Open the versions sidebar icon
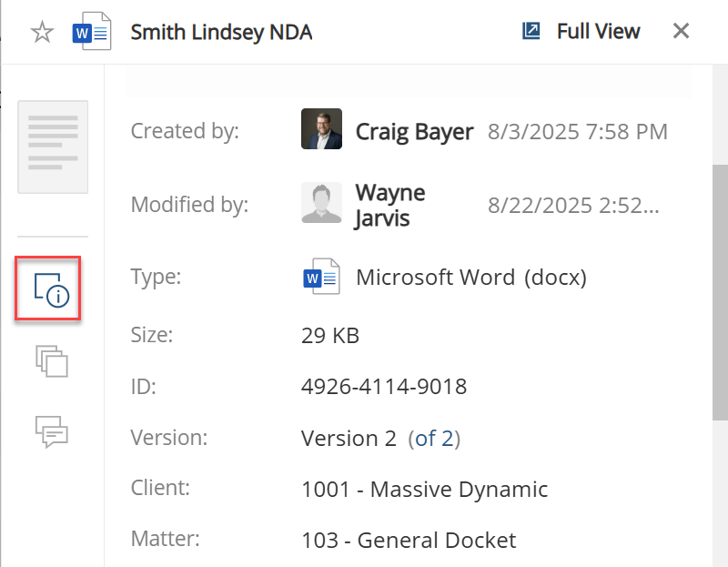Viewport: 728px width, 567px height. point(52,361)
